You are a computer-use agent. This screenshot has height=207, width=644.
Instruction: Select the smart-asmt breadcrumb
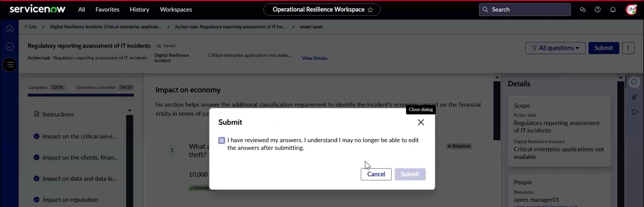[311, 27]
